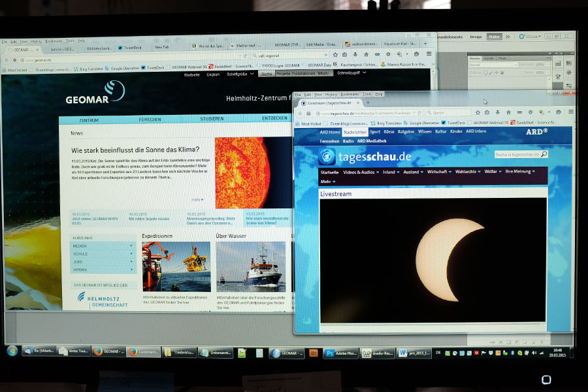Click the Bing Translator bookmark in tagesschau browser
The image size is (588, 392).
(386, 123)
